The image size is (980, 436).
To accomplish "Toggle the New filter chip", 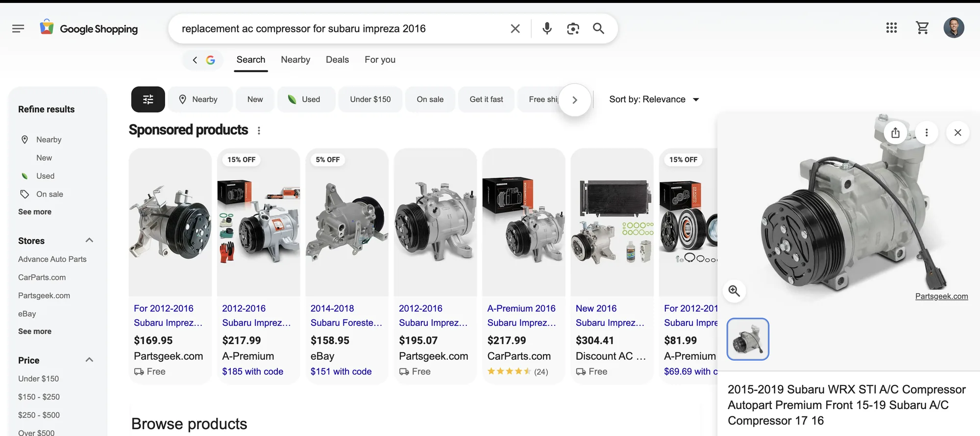I will pos(255,99).
